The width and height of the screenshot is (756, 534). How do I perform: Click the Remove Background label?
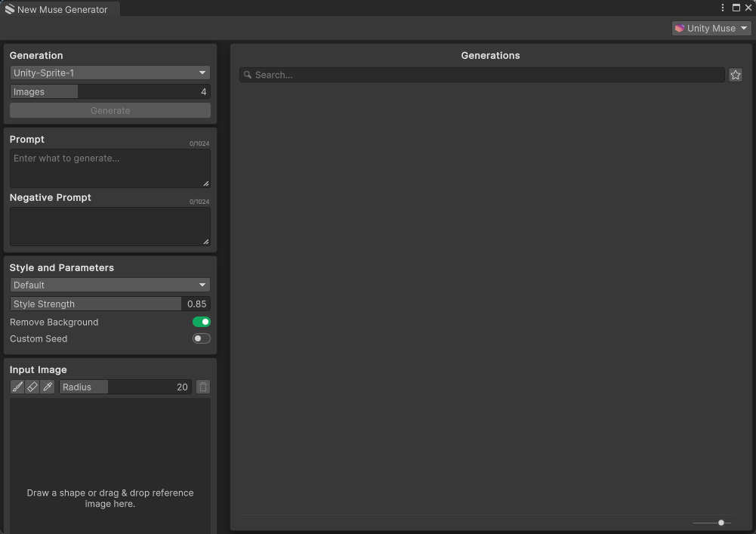pos(54,323)
